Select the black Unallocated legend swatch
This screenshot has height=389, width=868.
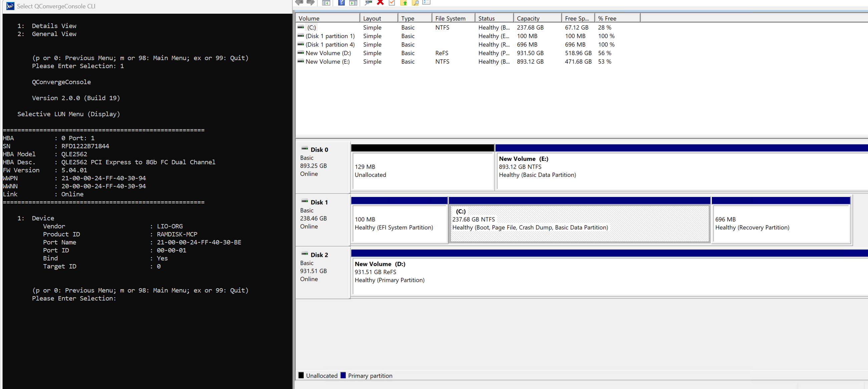point(301,375)
